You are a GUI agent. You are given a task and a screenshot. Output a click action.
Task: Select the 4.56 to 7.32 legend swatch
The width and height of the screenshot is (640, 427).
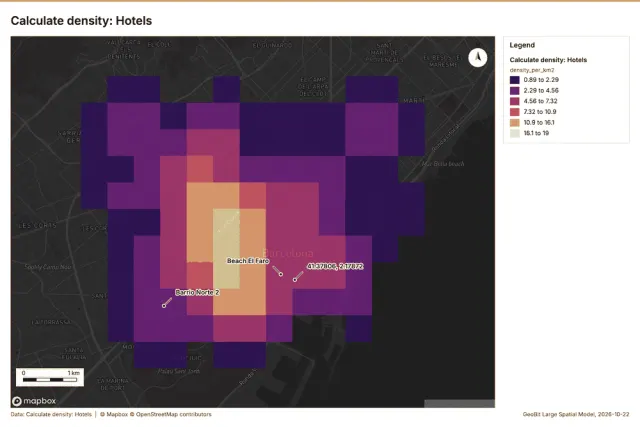coord(515,101)
